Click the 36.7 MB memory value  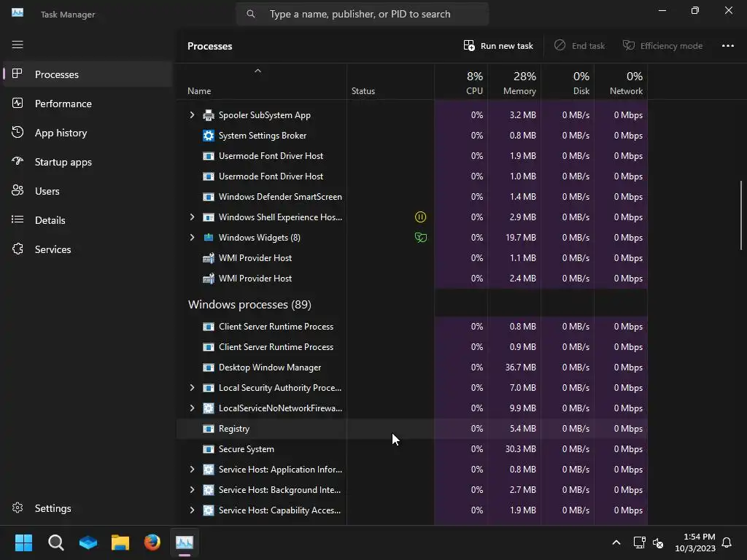click(521, 367)
